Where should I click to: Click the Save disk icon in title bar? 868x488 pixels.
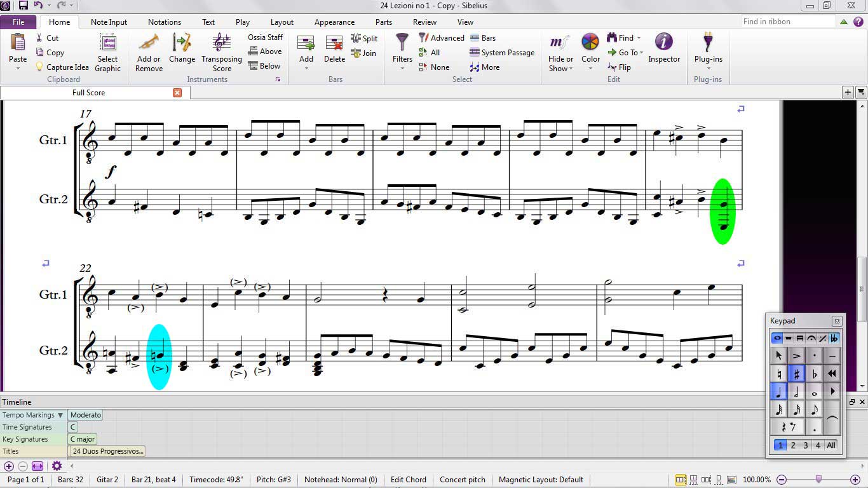pyautogui.click(x=24, y=6)
